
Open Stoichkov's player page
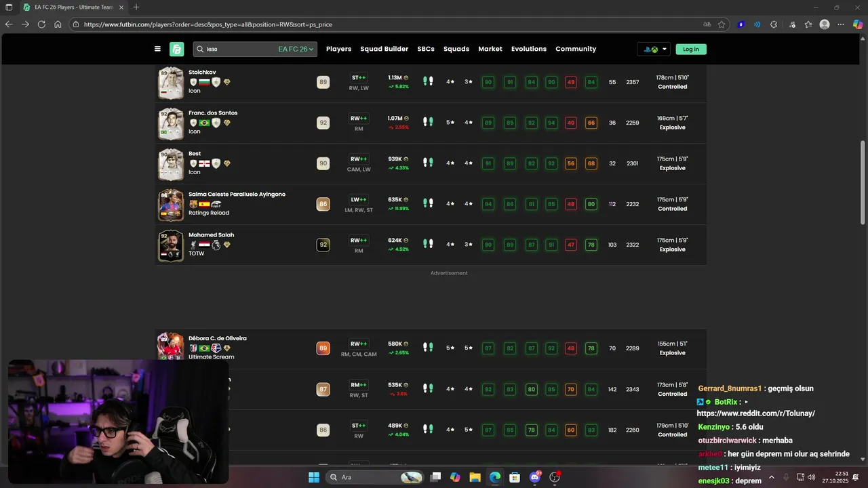pyautogui.click(x=202, y=72)
